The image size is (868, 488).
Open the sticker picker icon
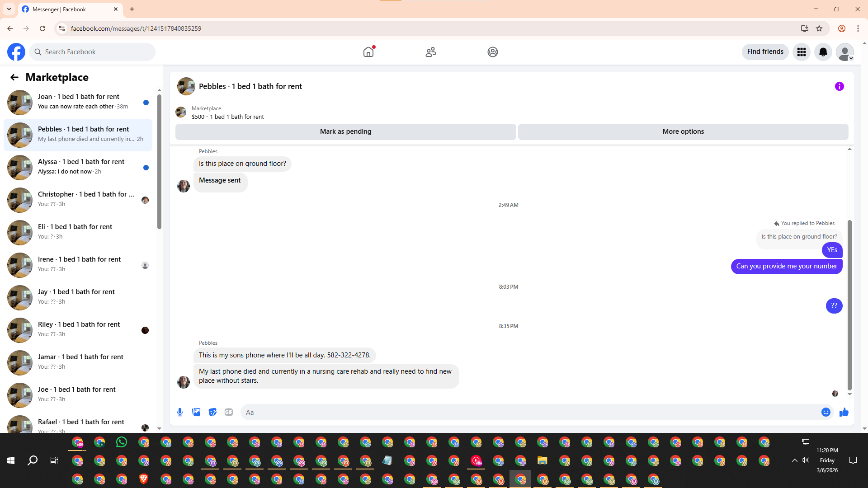tap(212, 412)
